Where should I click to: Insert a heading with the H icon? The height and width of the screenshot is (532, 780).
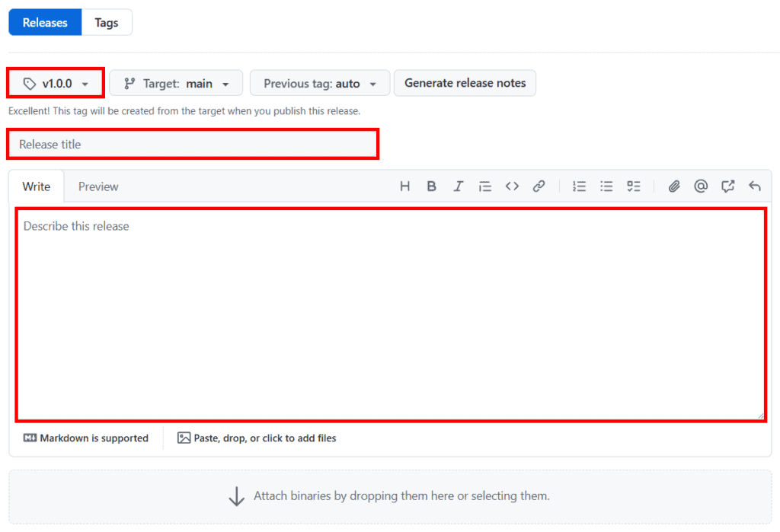point(405,186)
